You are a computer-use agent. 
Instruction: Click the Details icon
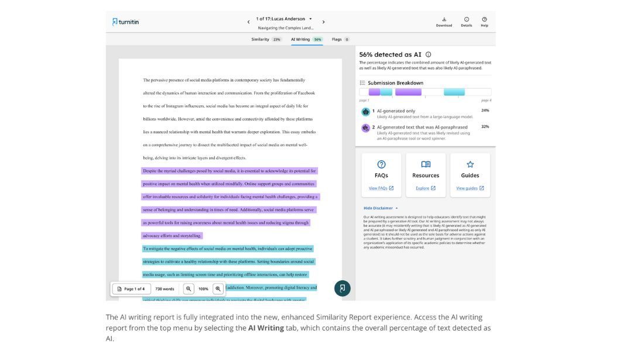(x=465, y=21)
